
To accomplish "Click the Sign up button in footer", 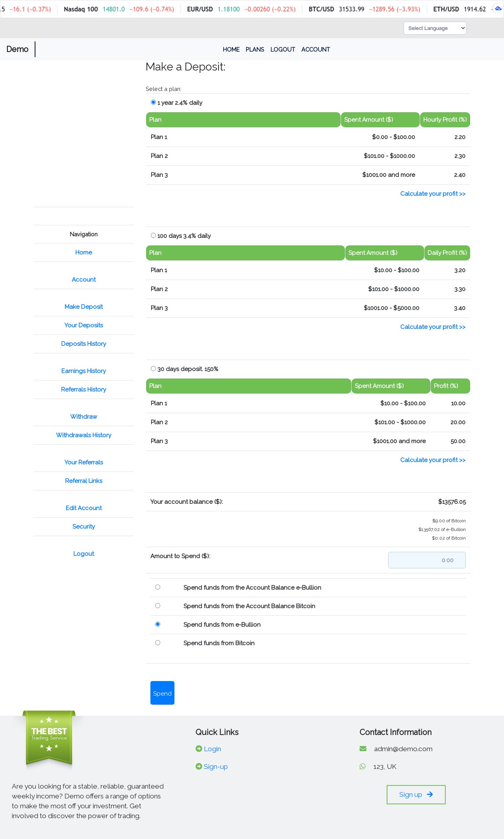I will tap(416, 794).
